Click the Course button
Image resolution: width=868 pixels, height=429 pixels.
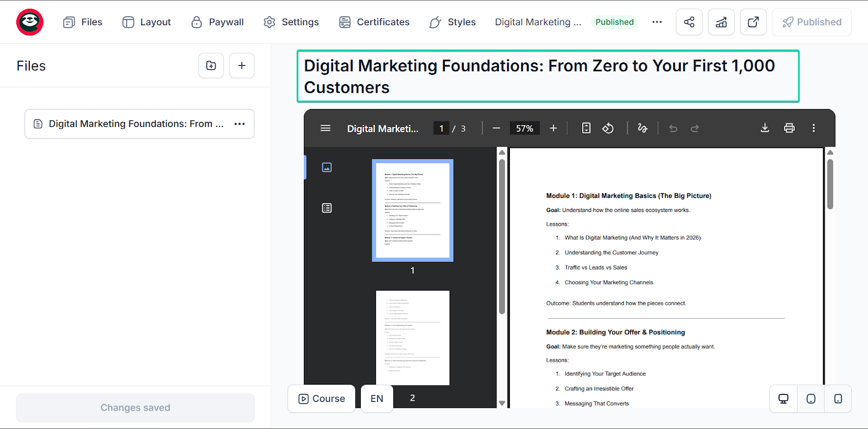pos(322,399)
